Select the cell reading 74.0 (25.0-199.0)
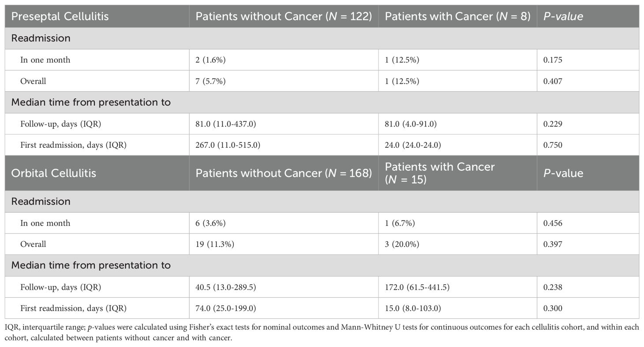 (226, 308)
